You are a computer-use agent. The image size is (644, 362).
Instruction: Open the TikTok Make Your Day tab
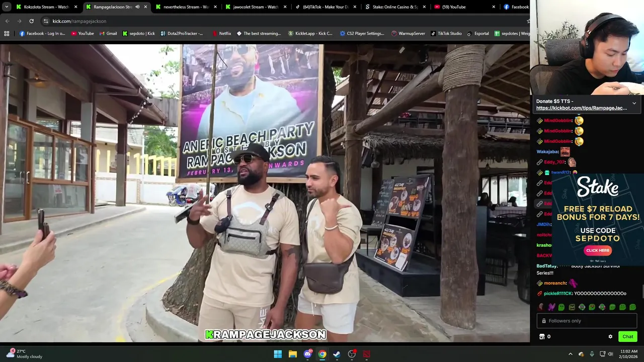click(x=325, y=7)
